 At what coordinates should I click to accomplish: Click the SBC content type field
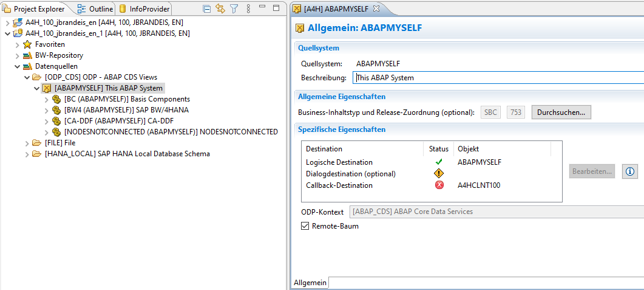coord(491,112)
